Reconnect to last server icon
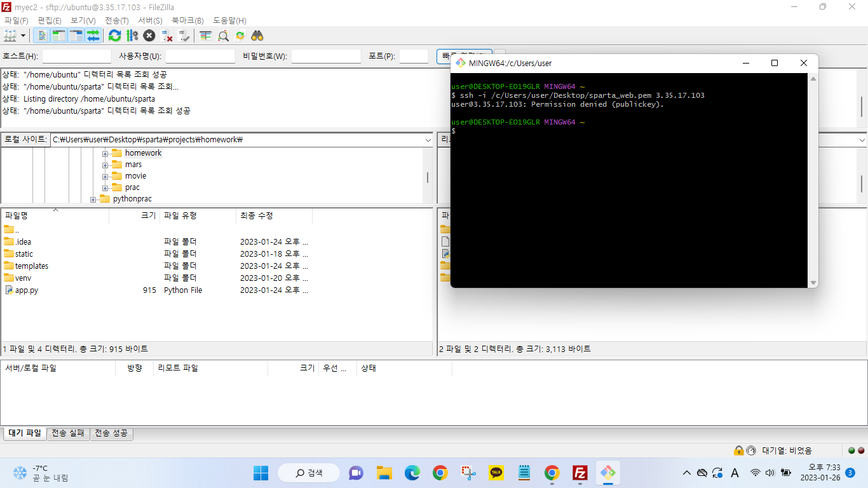868x488 pixels. pos(184,36)
